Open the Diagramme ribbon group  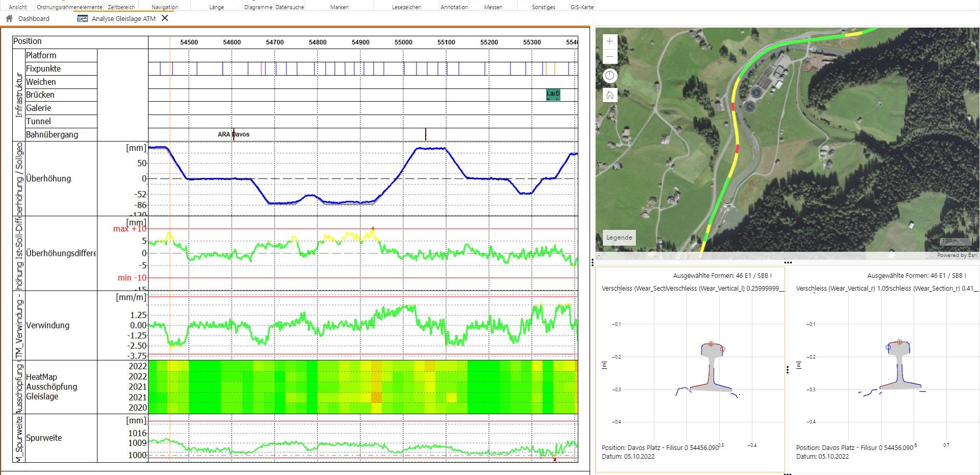click(x=258, y=7)
